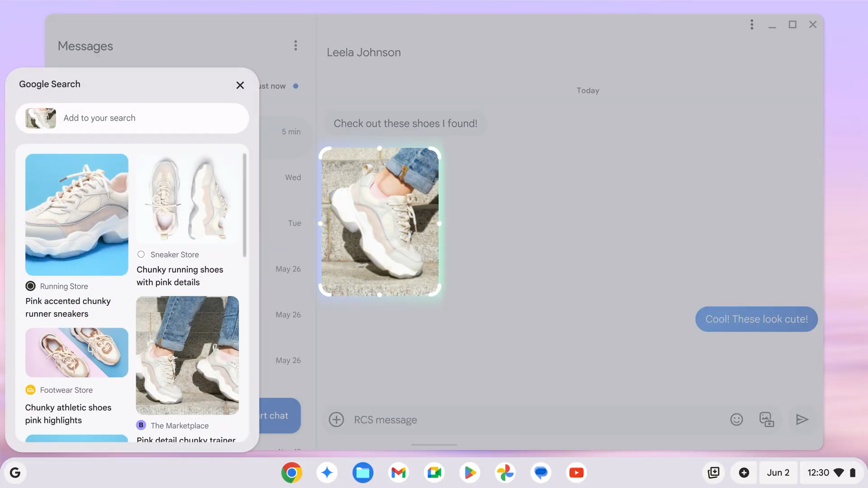Open the emoji picker
868x488 pixels.
(736, 419)
